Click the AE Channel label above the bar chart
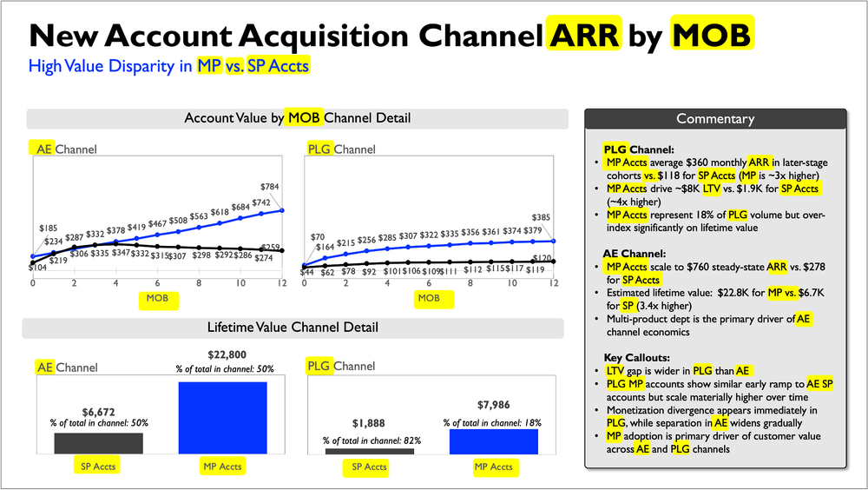Image resolution: width=868 pixels, height=490 pixels. [x=67, y=367]
